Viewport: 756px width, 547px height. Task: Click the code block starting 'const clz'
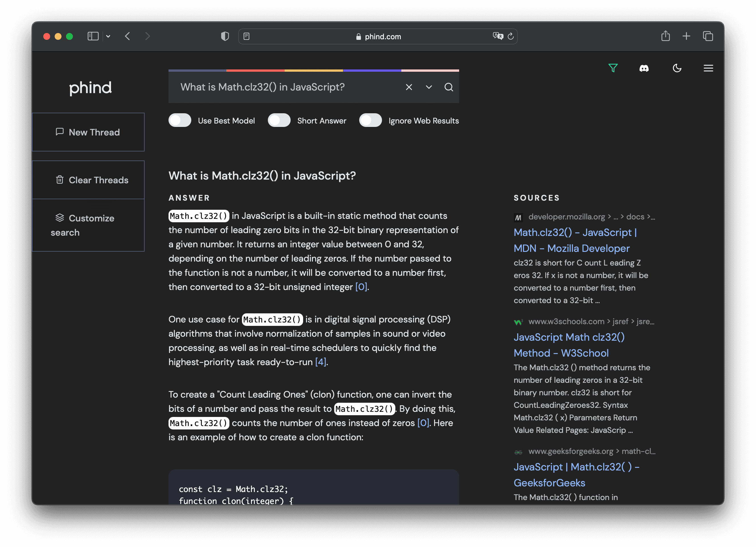[x=314, y=487]
